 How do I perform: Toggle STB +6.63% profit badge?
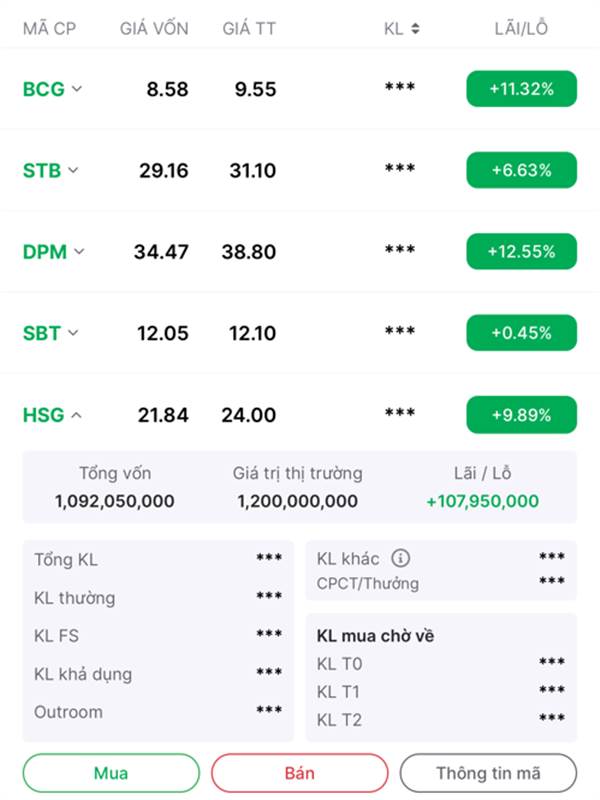(521, 170)
